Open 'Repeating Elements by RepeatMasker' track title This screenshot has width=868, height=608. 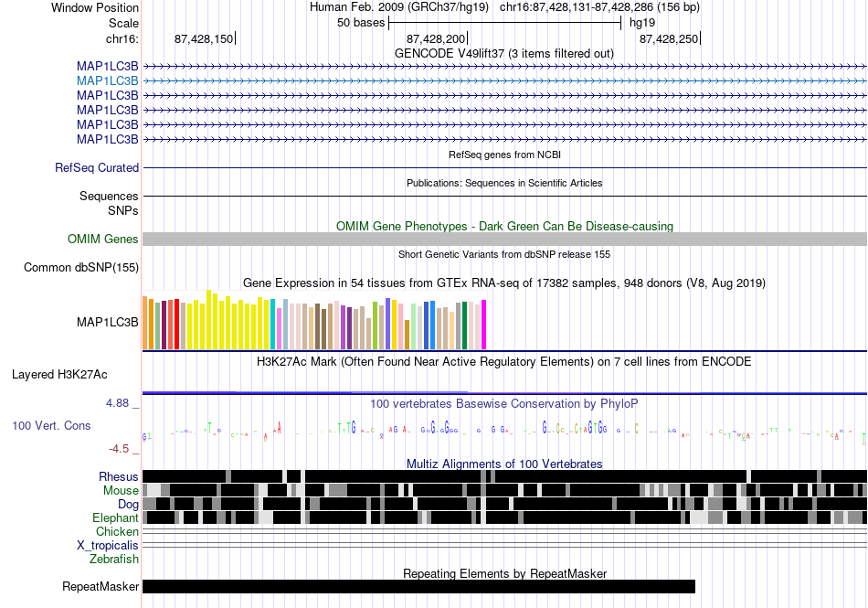pyautogui.click(x=505, y=573)
